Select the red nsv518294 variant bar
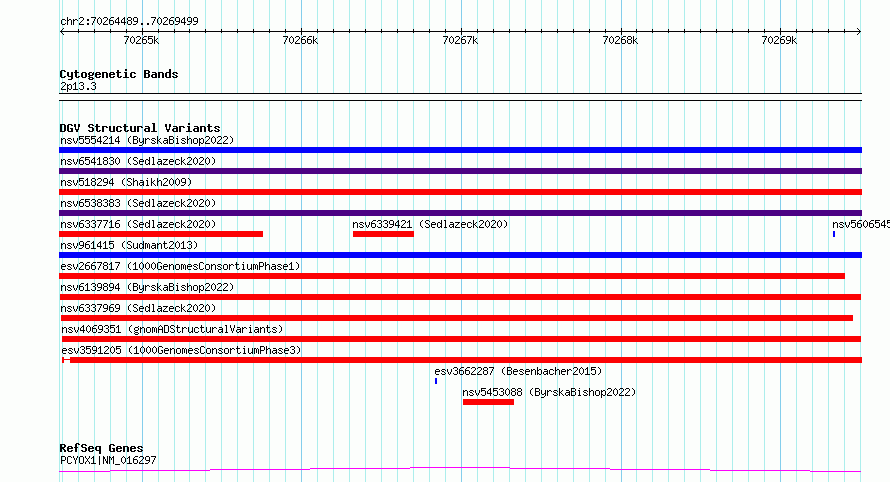 click(460, 192)
